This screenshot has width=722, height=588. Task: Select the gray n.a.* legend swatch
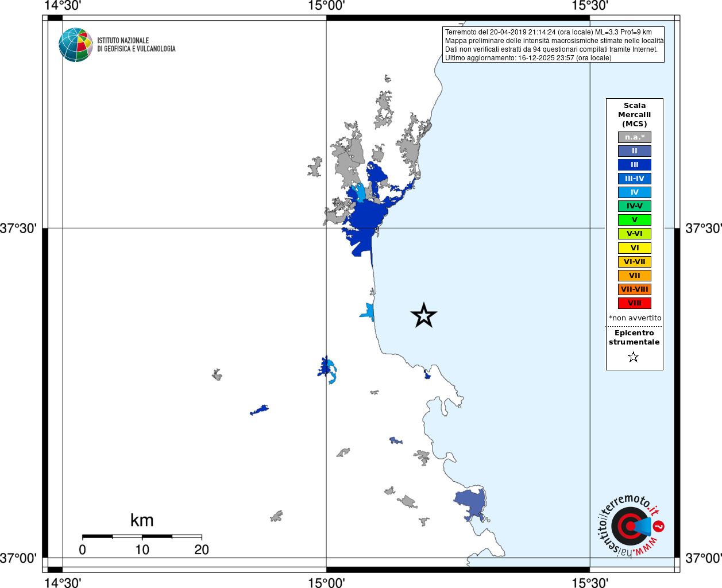point(634,137)
